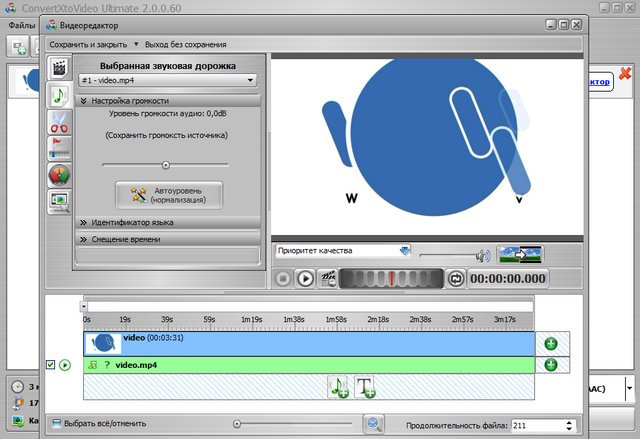Select the audio track tab with the music note icon

59,96
